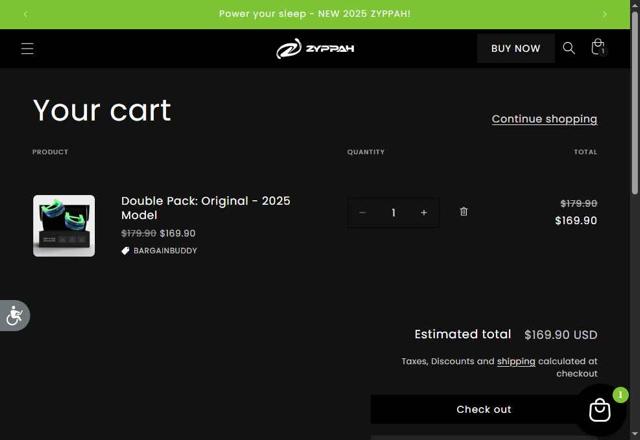Click the BARGAINBUDDY discount tag
This screenshot has width=640, height=440.
[160, 251]
